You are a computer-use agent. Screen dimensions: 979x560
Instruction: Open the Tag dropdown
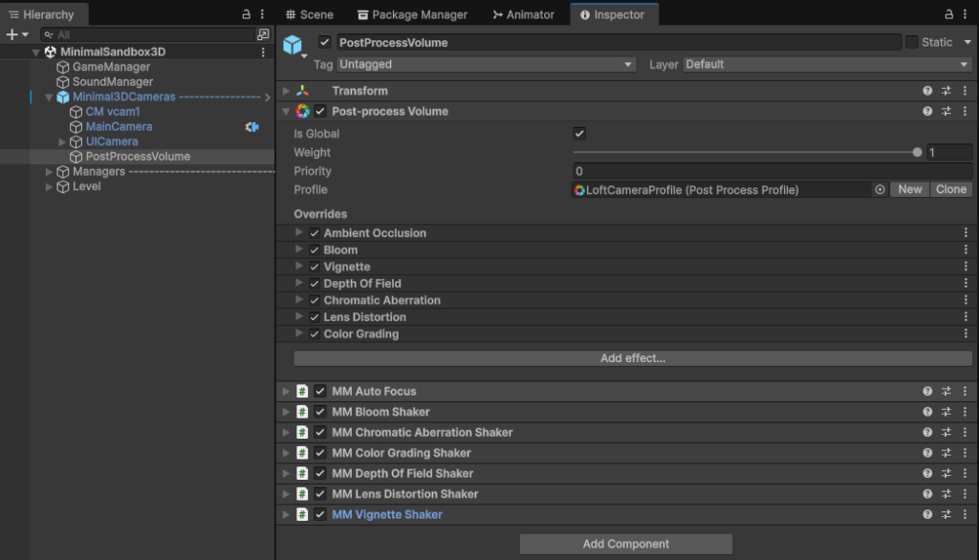(488, 65)
